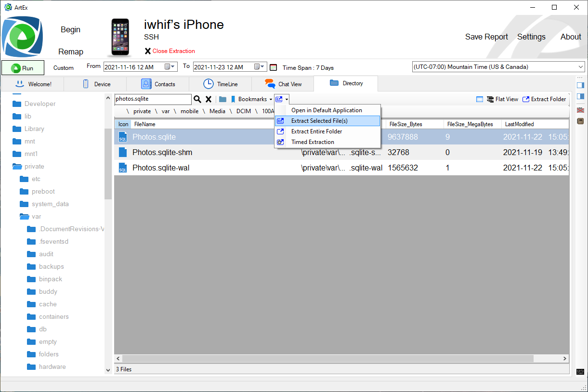This screenshot has width=588, height=392.
Task: Click the Close Extraction link
Action: pyautogui.click(x=173, y=51)
